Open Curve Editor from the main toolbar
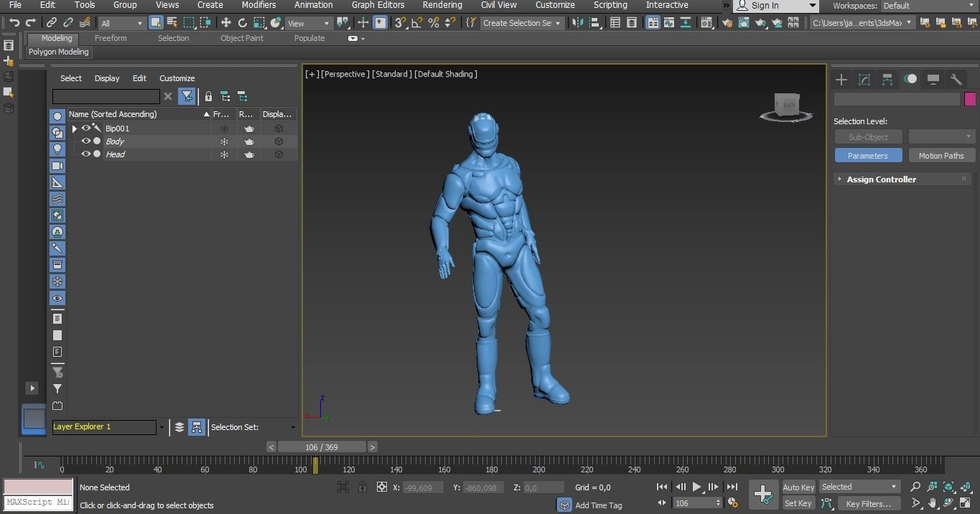This screenshot has width=980, height=514. [x=669, y=23]
